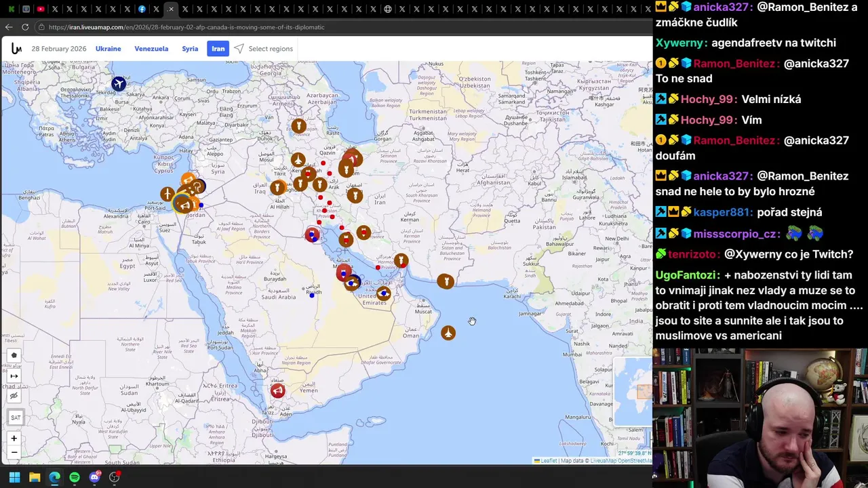Open the bomb marker on the Makran coast

tap(446, 281)
